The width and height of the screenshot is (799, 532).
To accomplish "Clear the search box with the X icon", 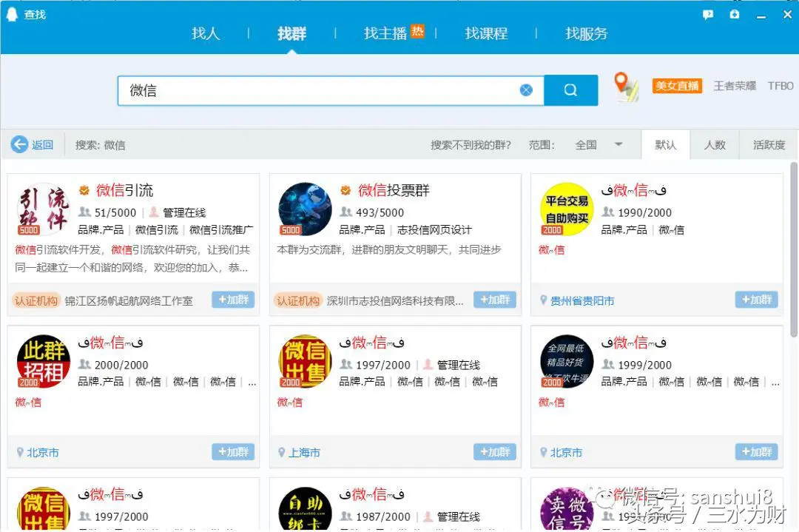I will click(526, 90).
